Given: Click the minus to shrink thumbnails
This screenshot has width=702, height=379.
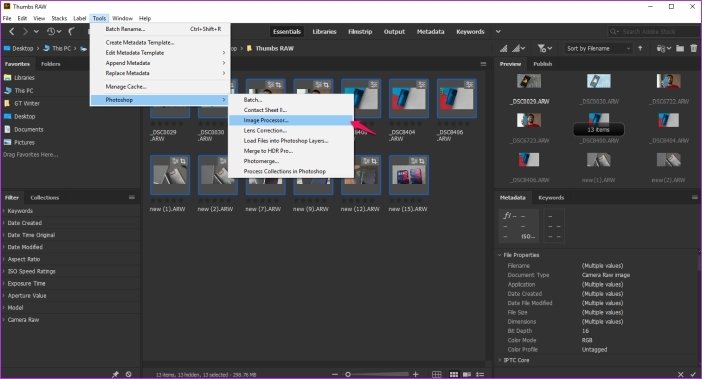Looking at the screenshot, I should 335,374.
